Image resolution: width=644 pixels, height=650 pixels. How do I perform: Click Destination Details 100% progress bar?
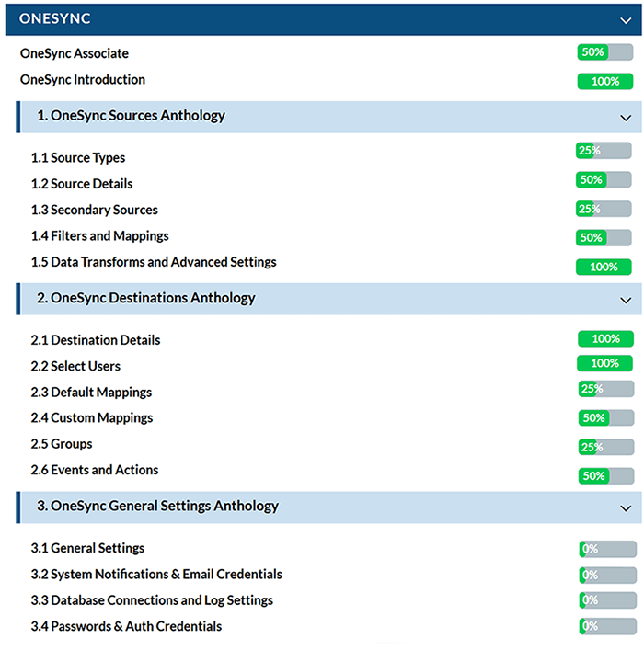tap(606, 338)
